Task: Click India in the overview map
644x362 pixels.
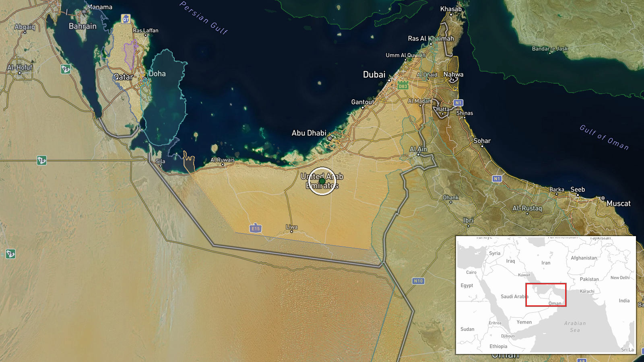Action: (624, 300)
